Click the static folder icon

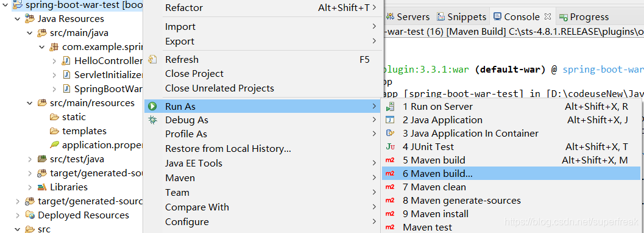point(54,117)
